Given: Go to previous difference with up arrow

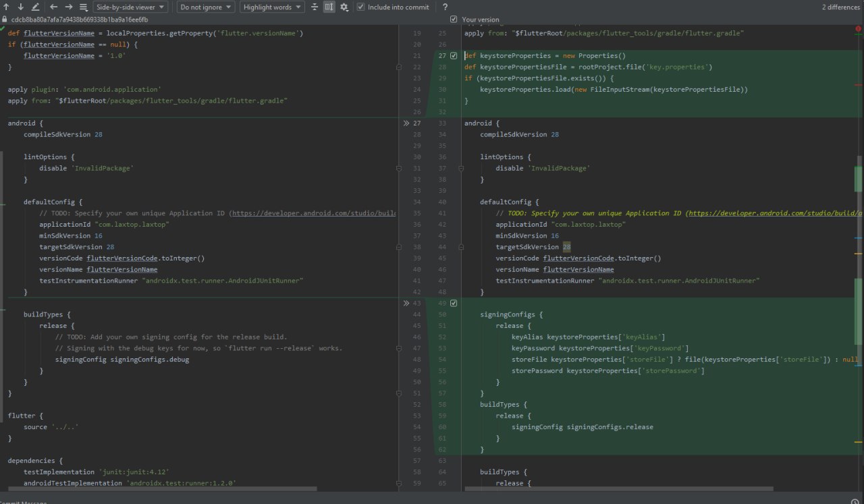Looking at the screenshot, I should pos(7,7).
